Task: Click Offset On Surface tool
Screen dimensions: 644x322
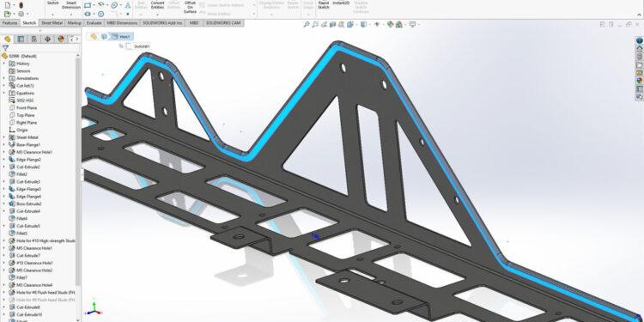Action: pyautogui.click(x=190, y=7)
